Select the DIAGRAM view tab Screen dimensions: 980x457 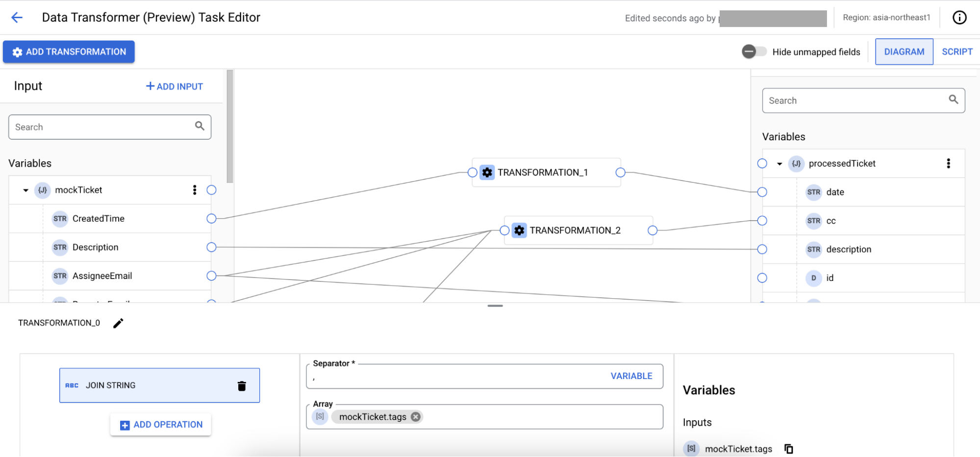point(904,51)
